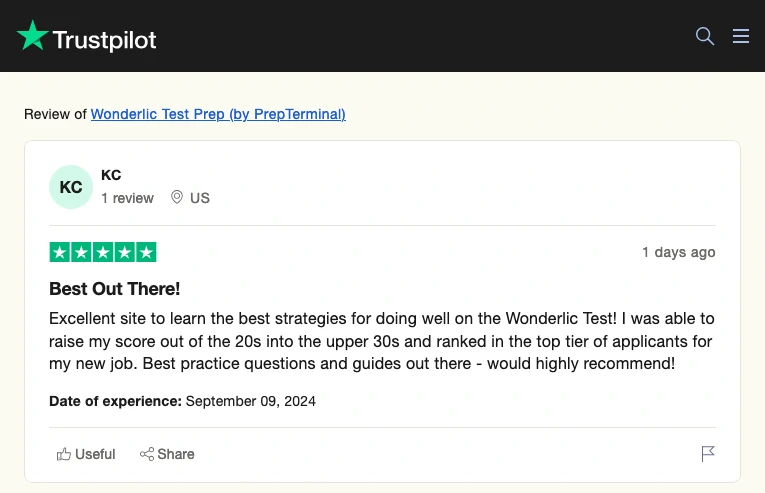Open the search magnifier icon

coord(705,36)
